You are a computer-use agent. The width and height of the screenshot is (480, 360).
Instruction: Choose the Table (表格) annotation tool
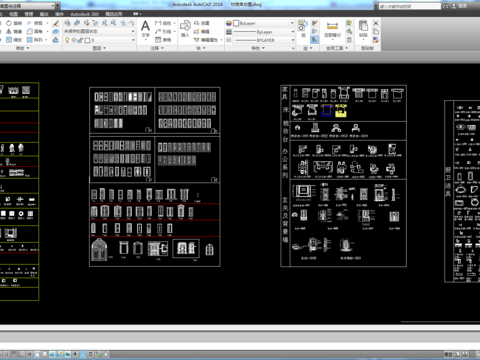point(163,40)
